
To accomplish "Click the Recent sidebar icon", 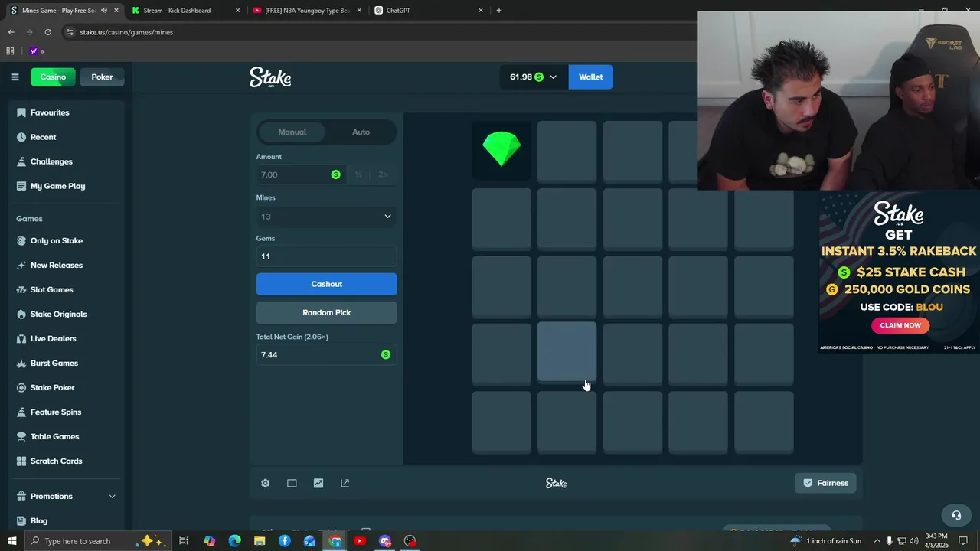I will 21,137.
